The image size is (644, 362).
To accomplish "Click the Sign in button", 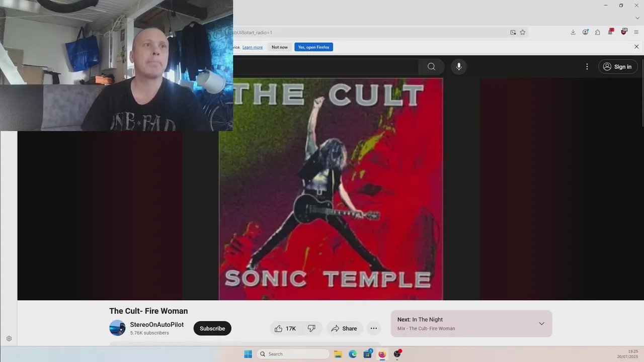I will point(618,67).
